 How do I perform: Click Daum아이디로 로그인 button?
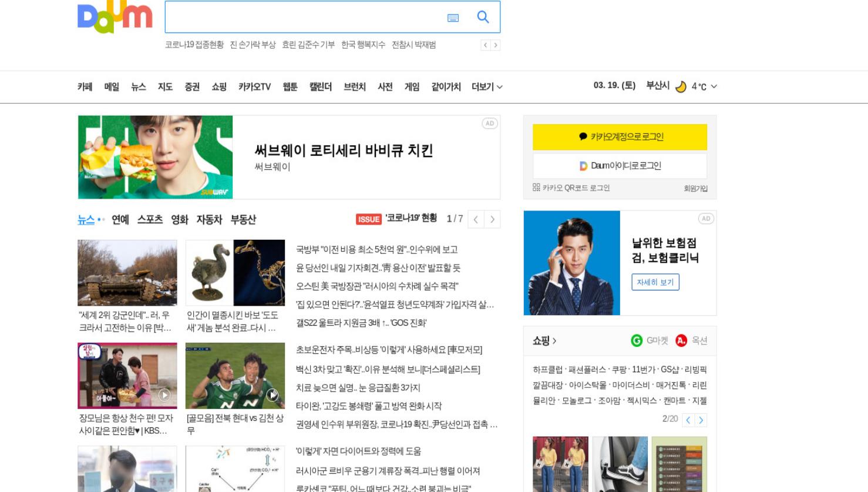point(620,166)
